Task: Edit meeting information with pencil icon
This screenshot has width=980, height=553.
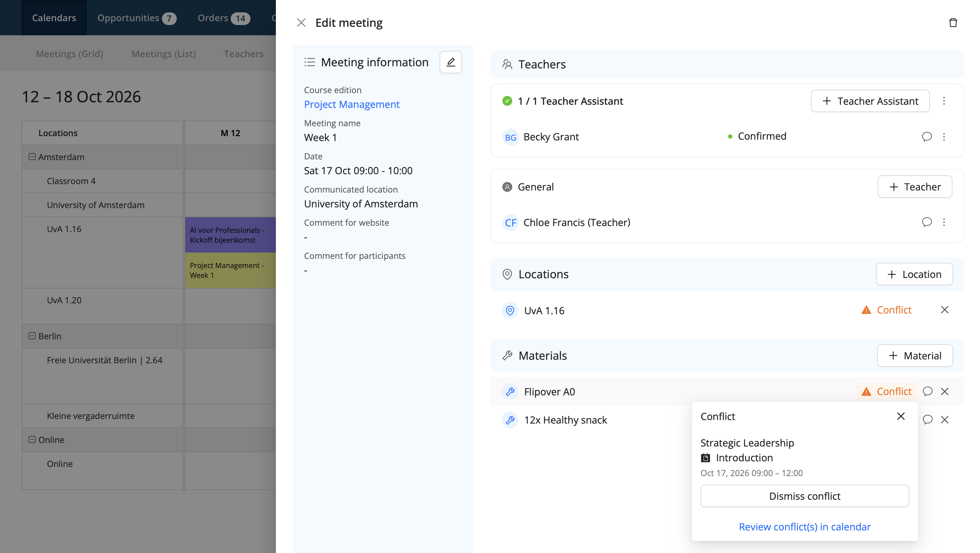Action: coord(450,62)
